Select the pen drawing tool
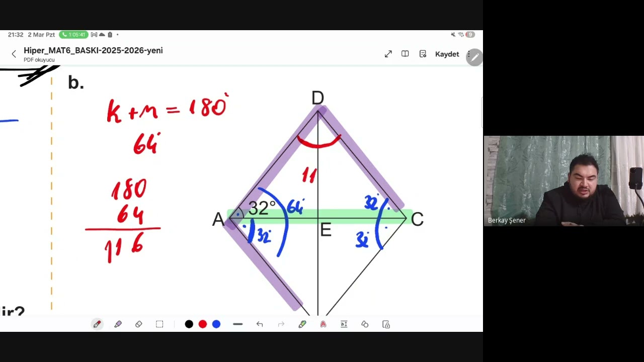The width and height of the screenshot is (644, 362). point(97,324)
